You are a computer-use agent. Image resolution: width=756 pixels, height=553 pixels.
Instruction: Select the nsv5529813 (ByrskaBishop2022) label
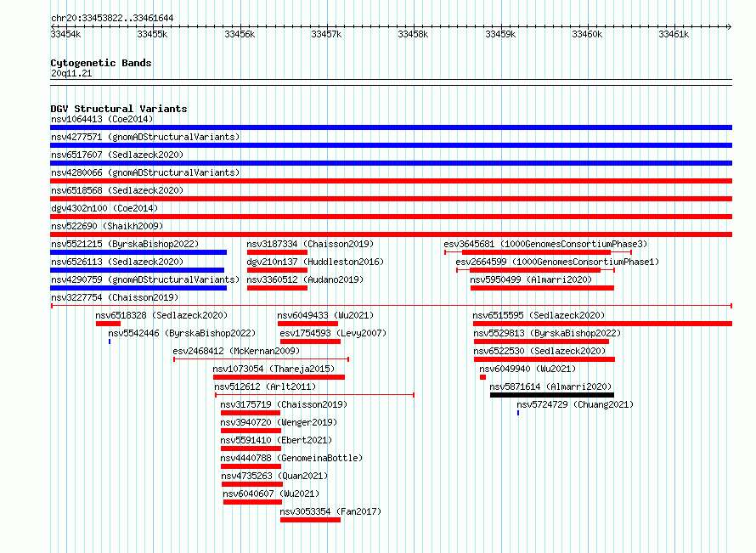[x=547, y=333]
